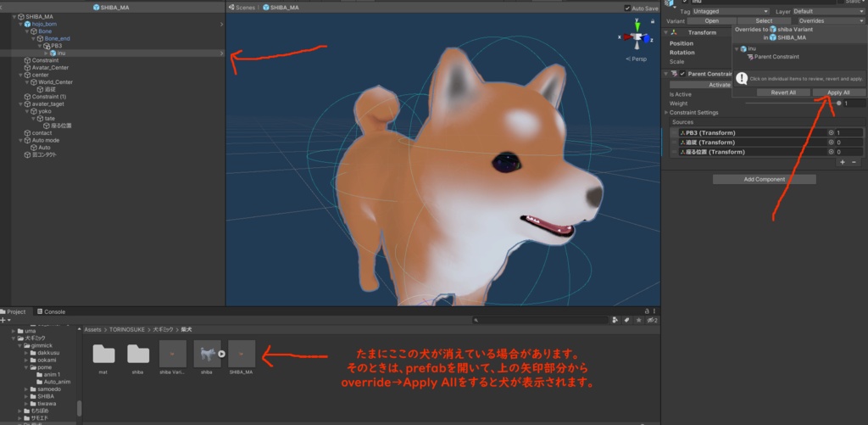Click the favorites star icon in Project toolbar
868x425 pixels.
[639, 321]
